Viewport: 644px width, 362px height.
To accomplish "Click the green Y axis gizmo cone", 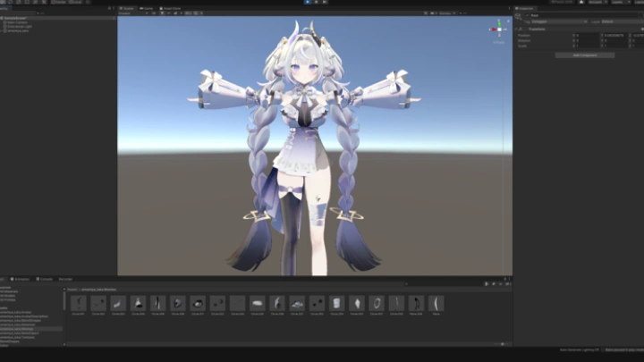I will pyautogui.click(x=499, y=23).
